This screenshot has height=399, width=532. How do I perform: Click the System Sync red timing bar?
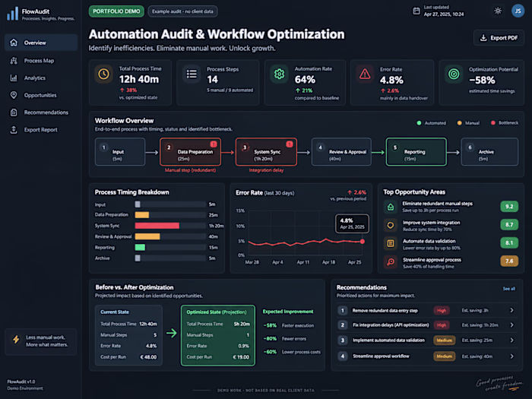[x=157, y=226]
